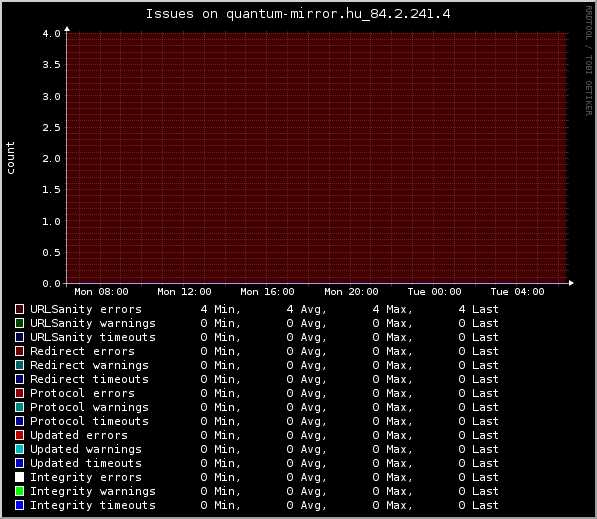The height and width of the screenshot is (519, 597).
Task: Click the blue Integrity timeouts swatch
Action: [x=19, y=505]
